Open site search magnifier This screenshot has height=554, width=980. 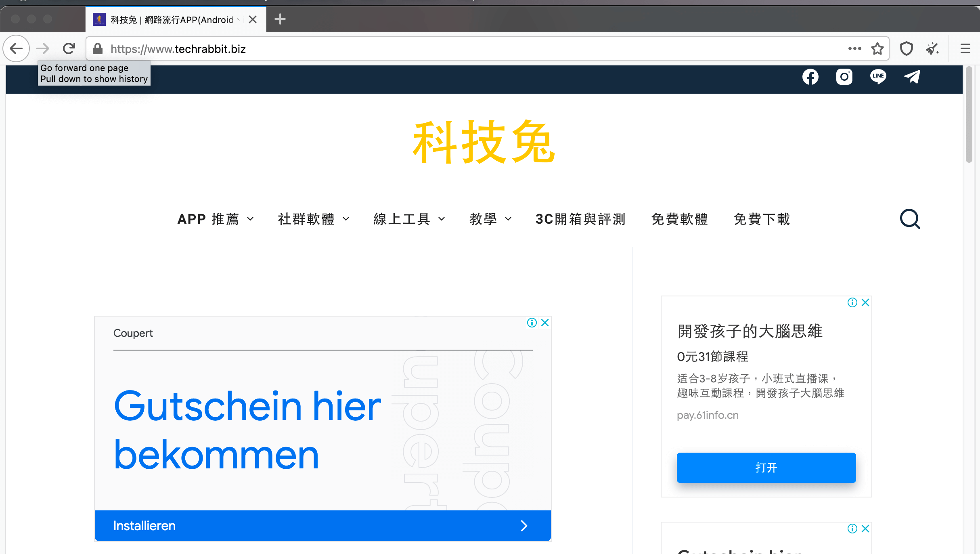[x=910, y=219]
